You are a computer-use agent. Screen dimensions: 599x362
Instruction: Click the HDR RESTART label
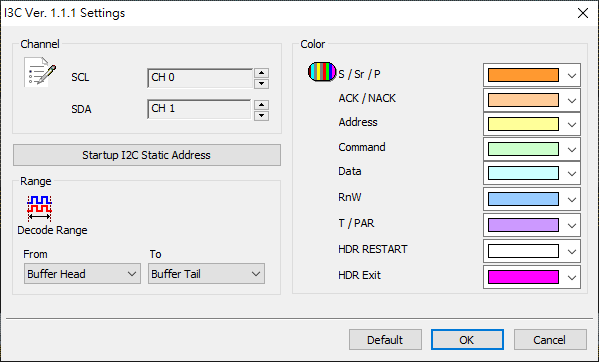[373, 249]
